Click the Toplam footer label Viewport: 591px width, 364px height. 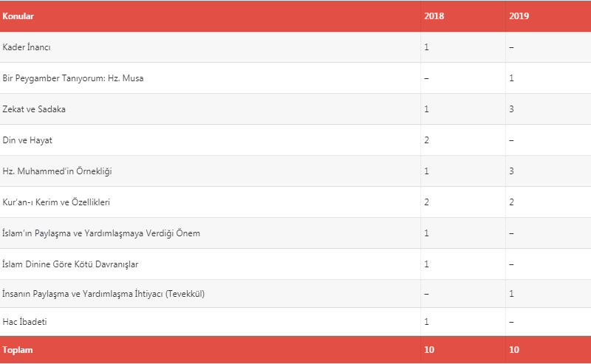[x=17, y=350]
